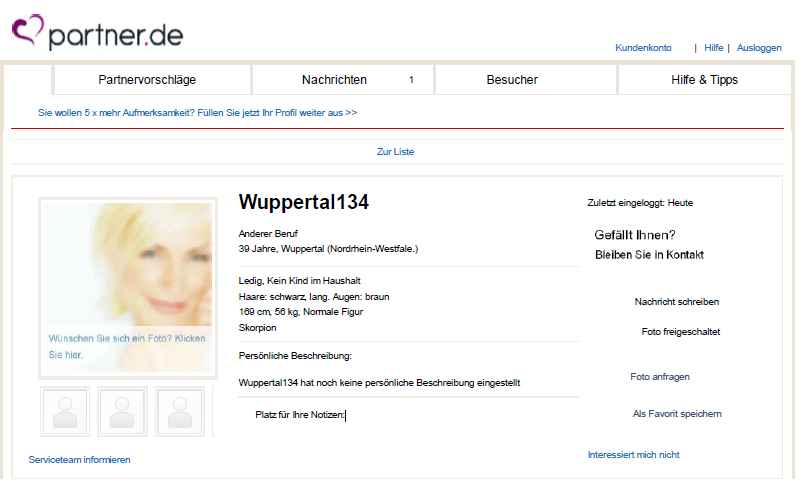Viewport: 801px width, 501px height.
Task: Open the first empty photo placeholder
Action: point(65,412)
